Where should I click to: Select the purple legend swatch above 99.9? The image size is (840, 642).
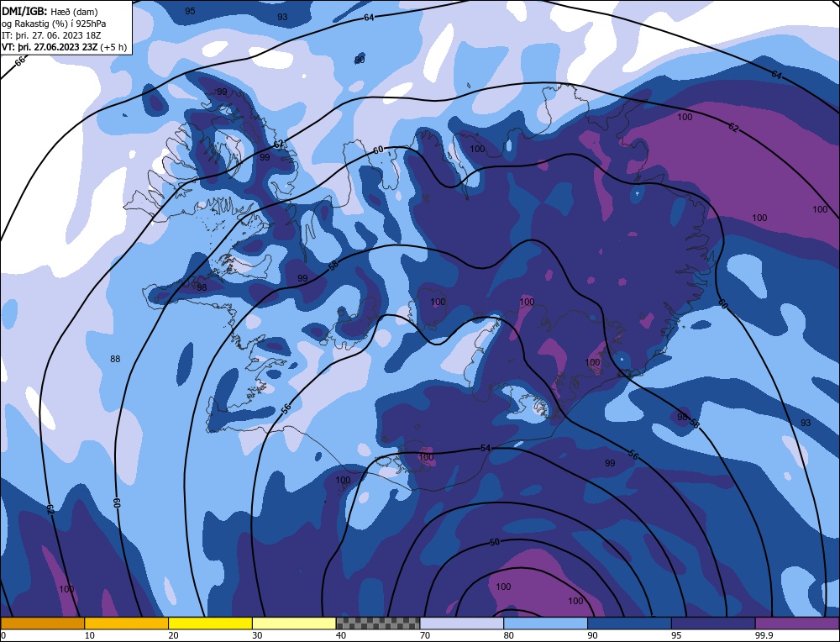click(x=797, y=623)
